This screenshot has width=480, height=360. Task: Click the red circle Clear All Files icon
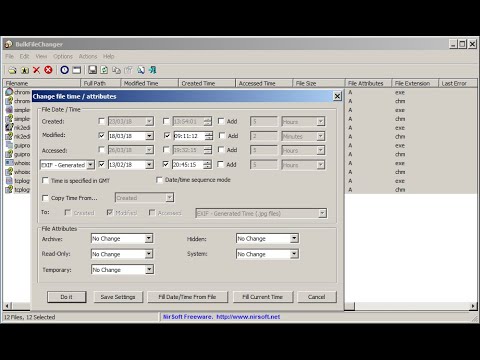click(x=48, y=70)
